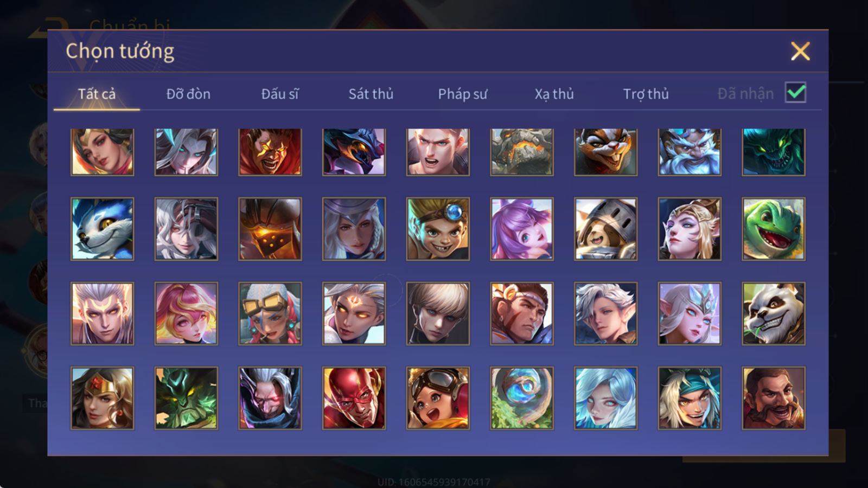Select the rock golem hero portrait
This screenshot has width=868, height=488.
[522, 152]
